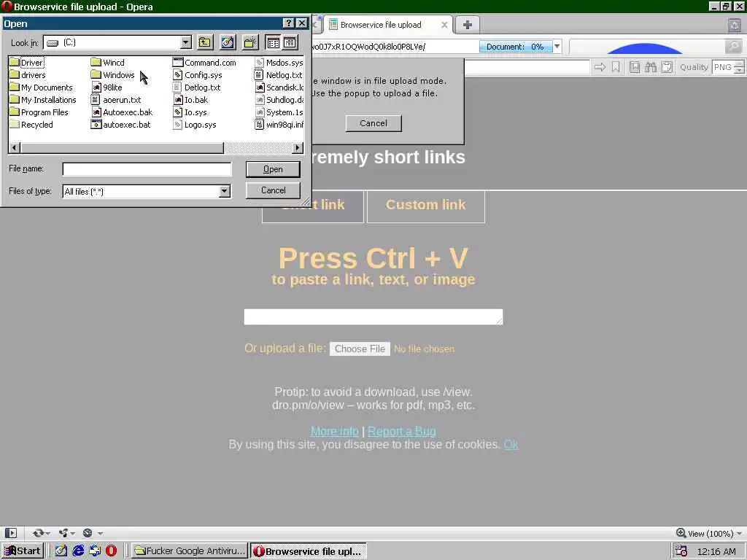The height and width of the screenshot is (560, 747).
Task: Open the More info link
Action: coord(334,431)
